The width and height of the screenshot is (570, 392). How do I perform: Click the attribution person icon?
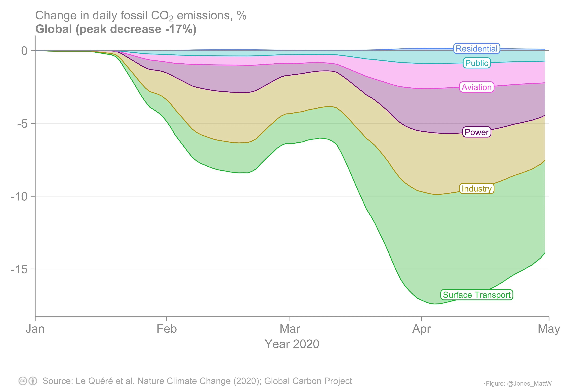click(x=33, y=381)
